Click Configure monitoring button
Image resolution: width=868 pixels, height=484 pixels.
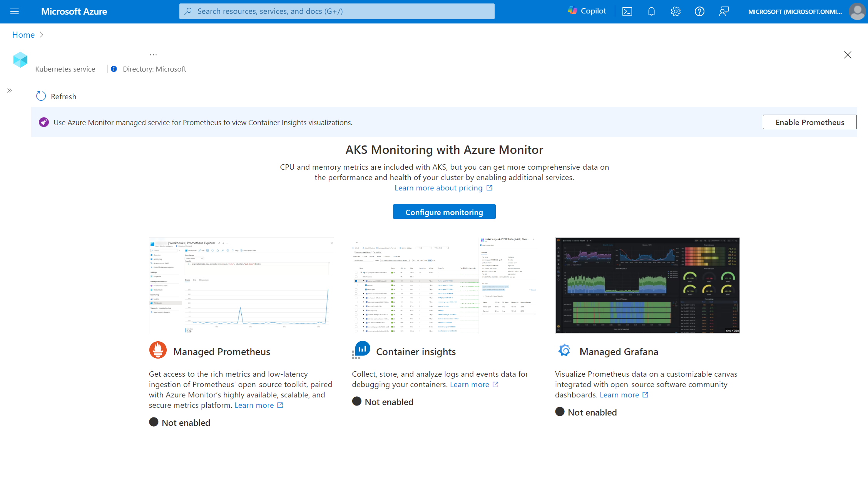[444, 212]
